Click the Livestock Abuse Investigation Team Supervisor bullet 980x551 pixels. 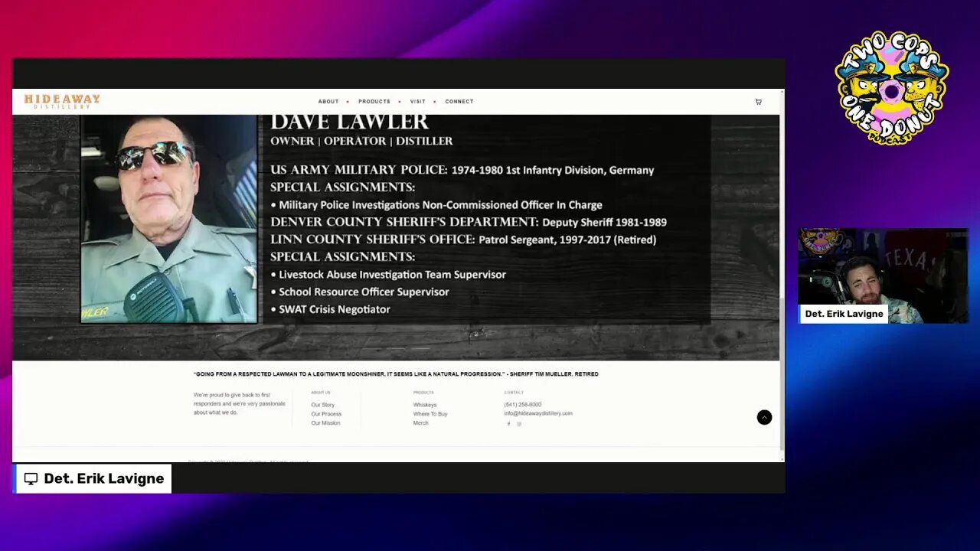388,274
